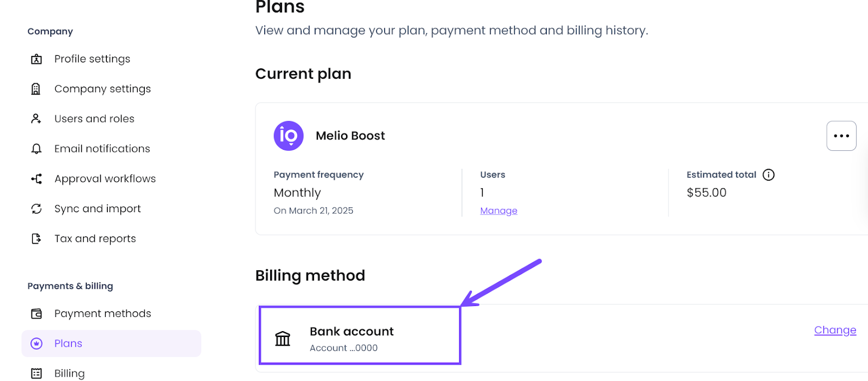Image resolution: width=868 pixels, height=381 pixels.
Task: Click the Approval workflows icon
Action: (x=36, y=179)
